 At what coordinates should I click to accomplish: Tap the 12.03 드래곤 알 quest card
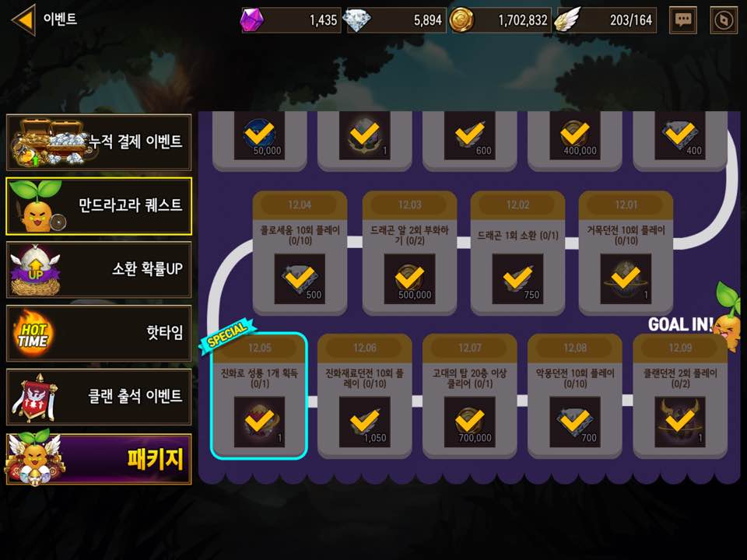click(x=409, y=253)
